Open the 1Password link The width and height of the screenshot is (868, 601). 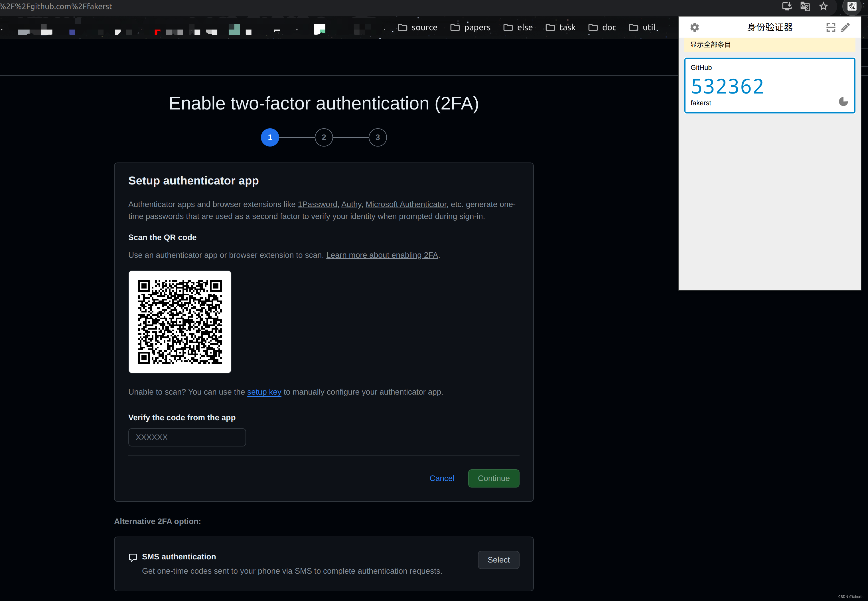317,204
